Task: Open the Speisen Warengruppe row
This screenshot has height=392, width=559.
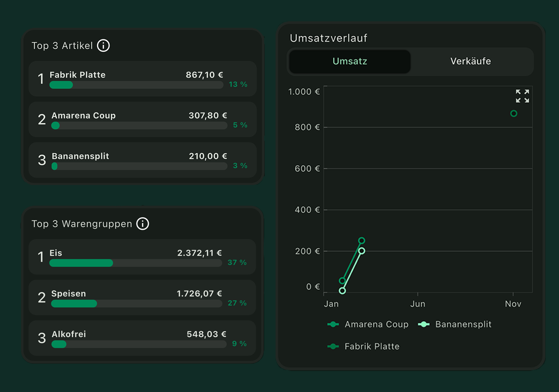Action: tap(142, 298)
